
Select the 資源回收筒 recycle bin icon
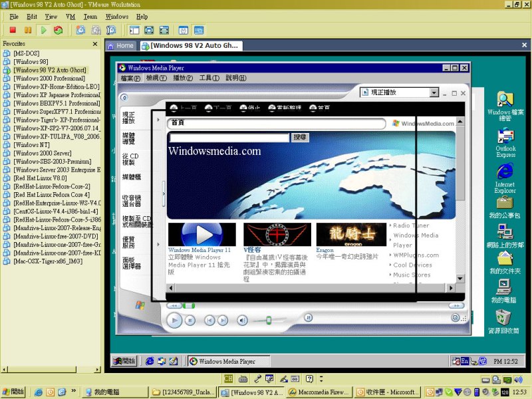[x=503, y=321]
